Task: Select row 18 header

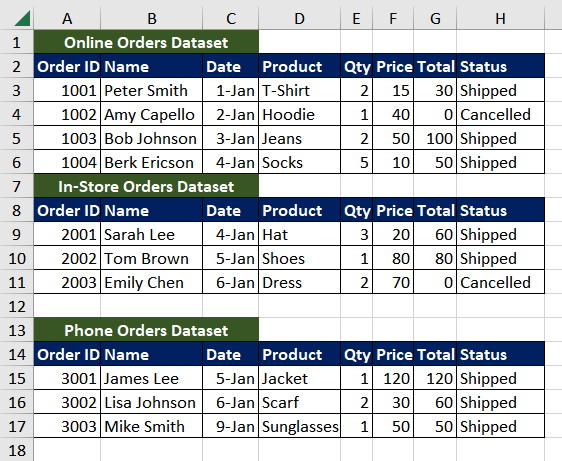Action: [17, 450]
